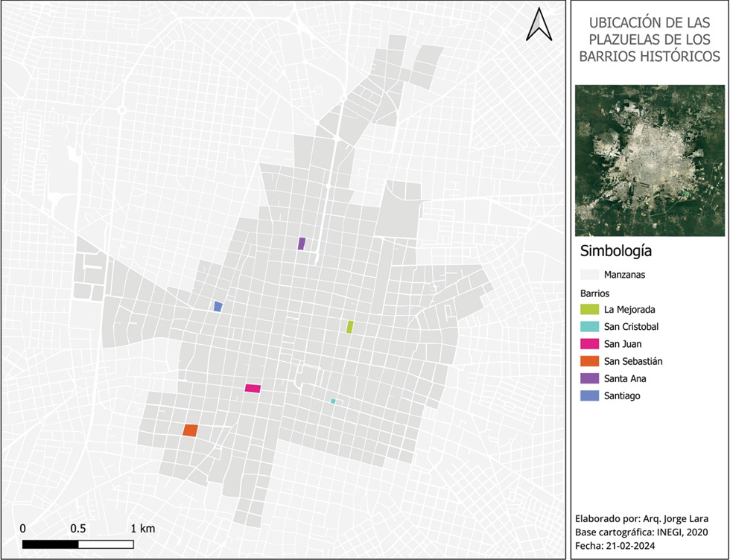Click the orange San Sebastián plaza on map

pos(190,430)
